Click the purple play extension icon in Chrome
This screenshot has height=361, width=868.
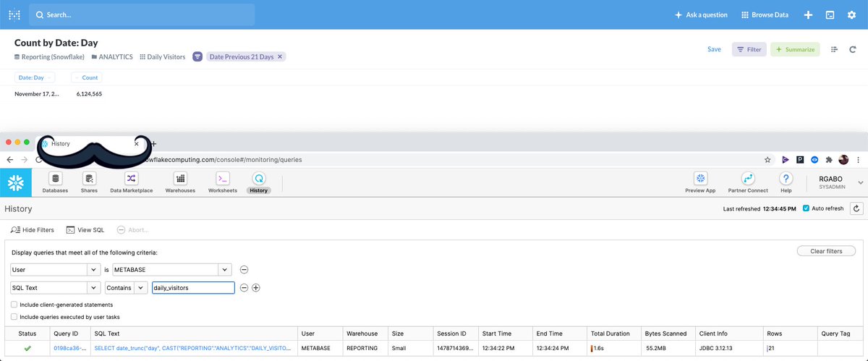(786, 159)
